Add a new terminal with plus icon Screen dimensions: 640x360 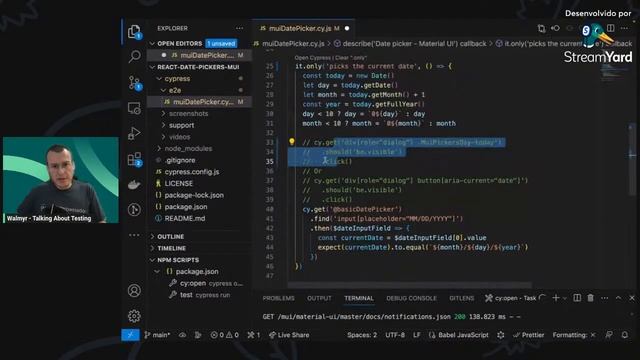[556, 298]
